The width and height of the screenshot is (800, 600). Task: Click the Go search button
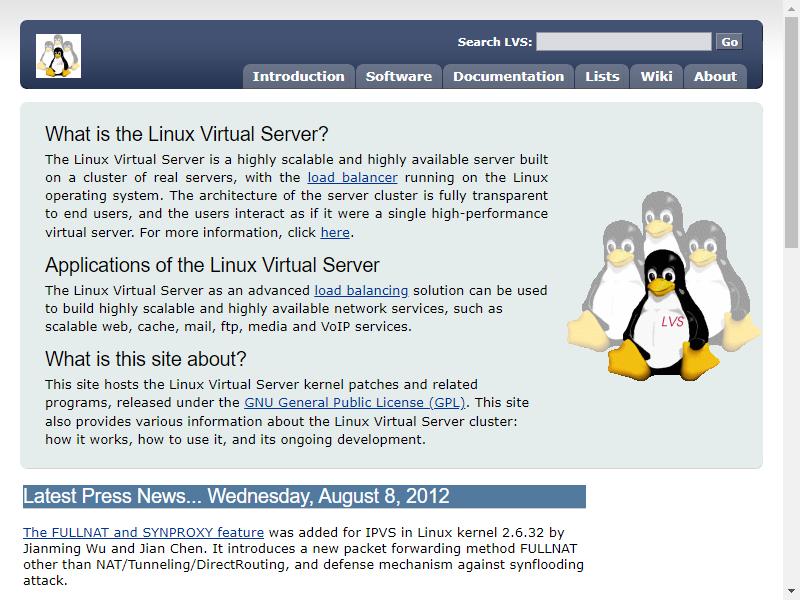(x=729, y=41)
